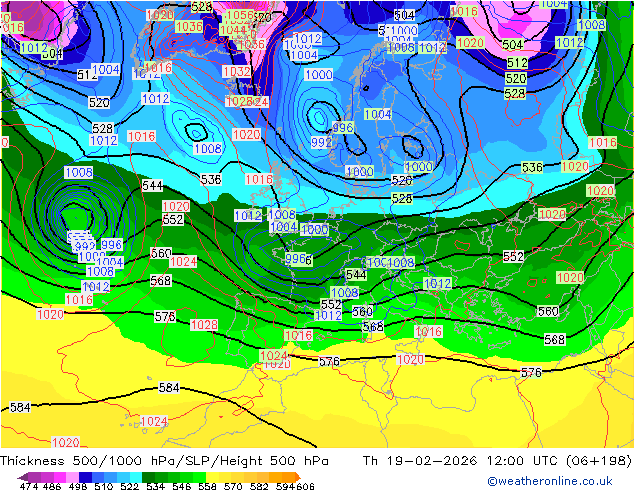This screenshot has width=634, height=490.
Task: Pick the cyan swatch next to the dark green swatch
Action: (x=136, y=477)
